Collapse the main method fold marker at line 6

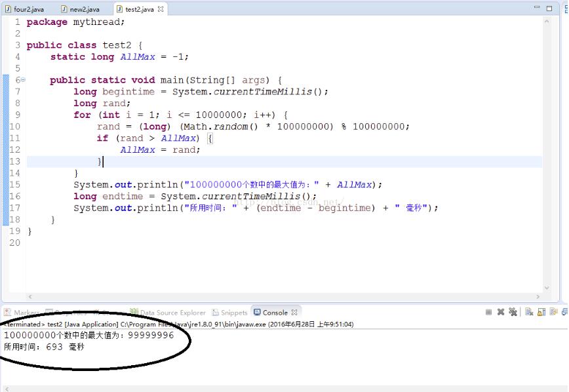click(x=23, y=80)
